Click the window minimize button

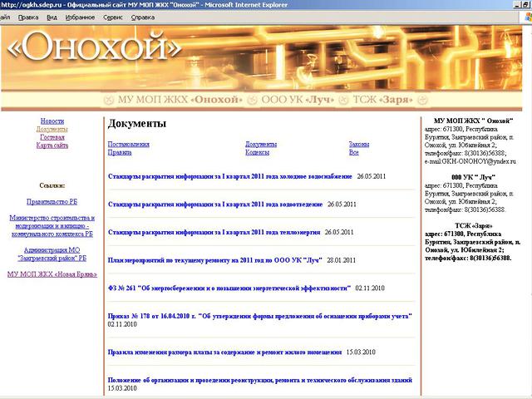[516, 5]
